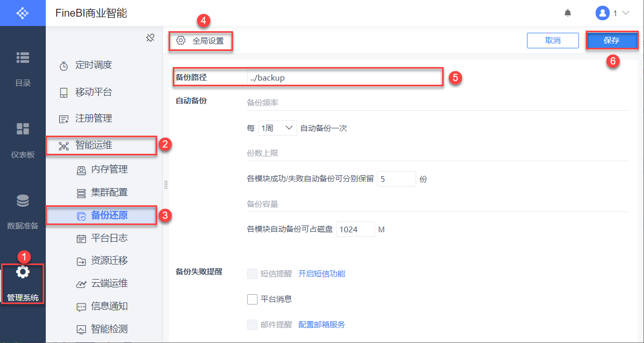Toggle the Email reminder (邮件提醒) checkbox
The image size is (644, 343).
tap(252, 325)
